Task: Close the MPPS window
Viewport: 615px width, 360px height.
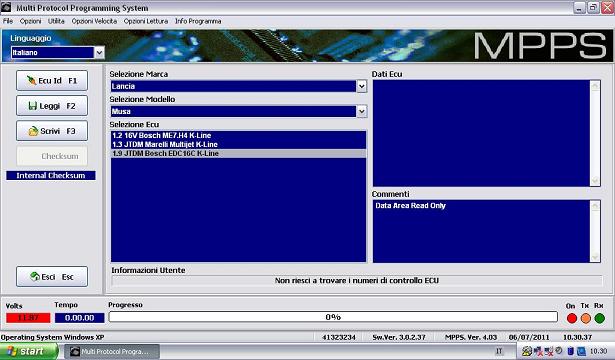Action: [x=607, y=7]
